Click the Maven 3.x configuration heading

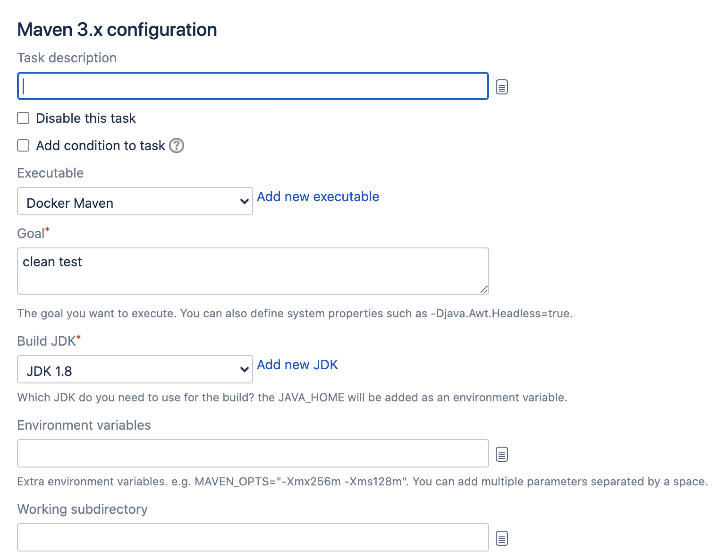(x=117, y=29)
